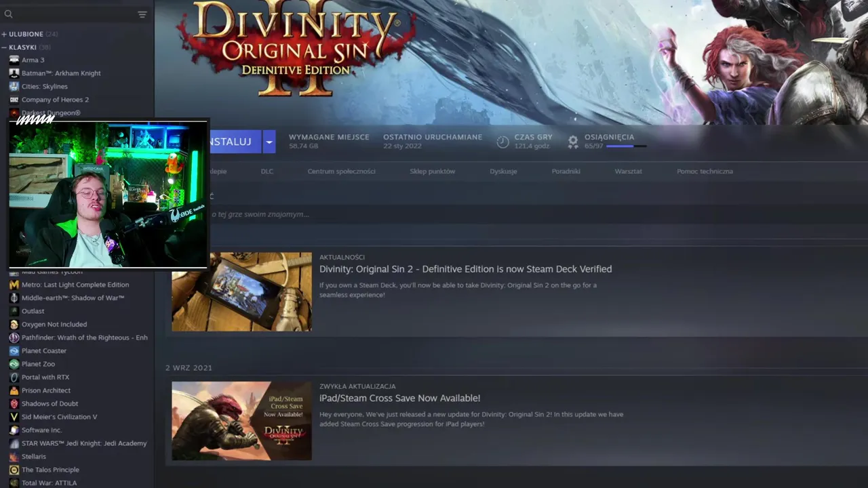Click the Cities: Skylines game icon
The width and height of the screenshot is (868, 488).
coord(14,86)
